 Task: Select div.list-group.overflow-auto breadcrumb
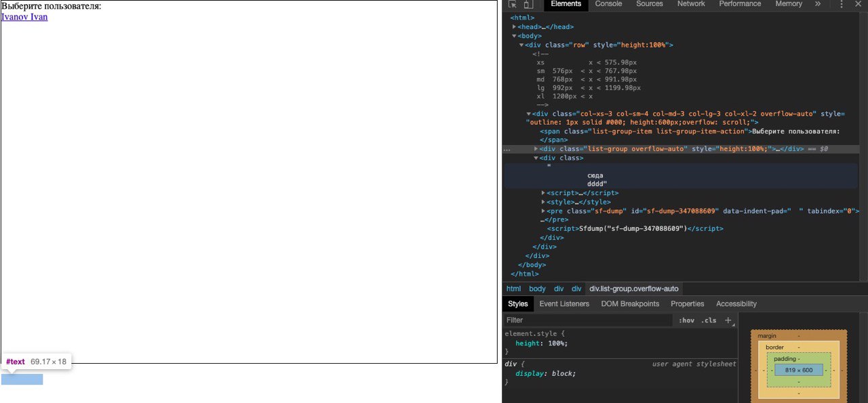(x=634, y=289)
